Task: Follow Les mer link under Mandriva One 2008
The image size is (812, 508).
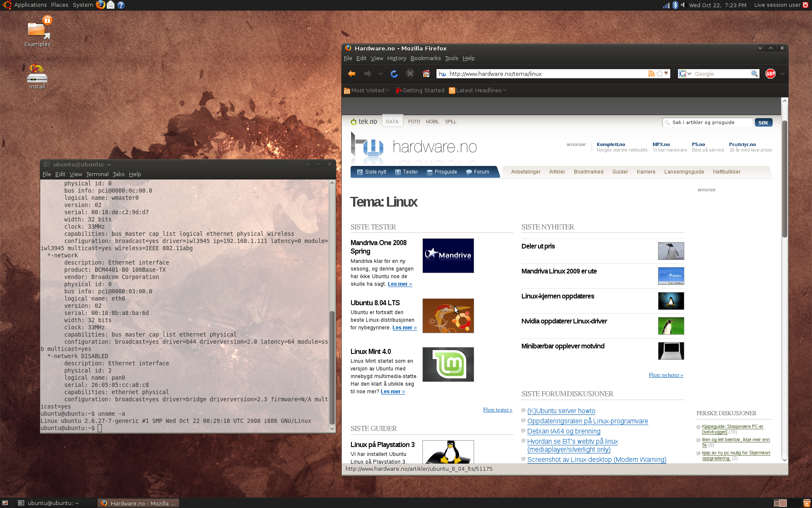Action: click(x=400, y=284)
